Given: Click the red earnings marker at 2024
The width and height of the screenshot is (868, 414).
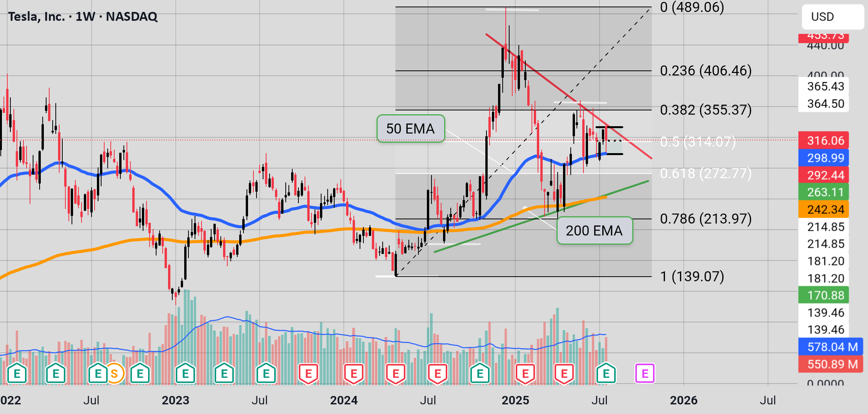Looking at the screenshot, I should pos(354,373).
